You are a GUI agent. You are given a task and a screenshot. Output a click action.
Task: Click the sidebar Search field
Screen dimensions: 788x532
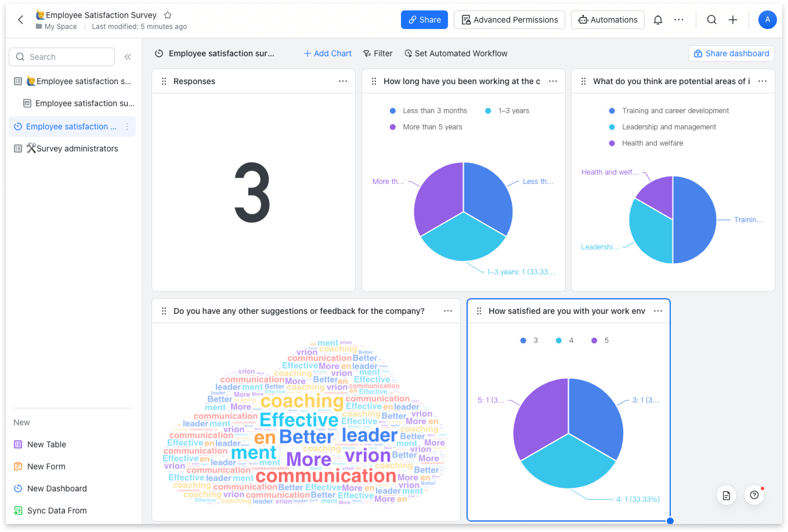[62, 57]
